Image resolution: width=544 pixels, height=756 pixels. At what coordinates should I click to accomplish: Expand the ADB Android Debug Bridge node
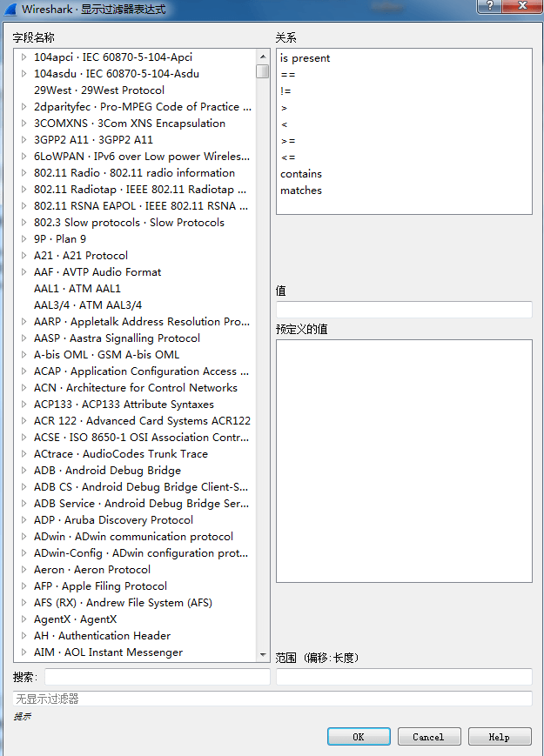click(x=24, y=470)
